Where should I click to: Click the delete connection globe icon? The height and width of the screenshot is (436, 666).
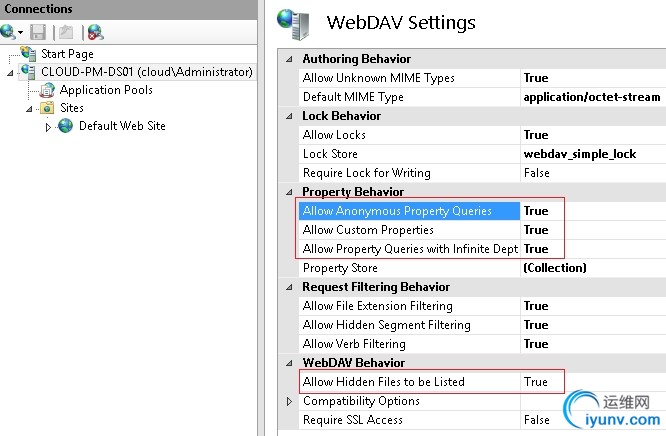96,32
